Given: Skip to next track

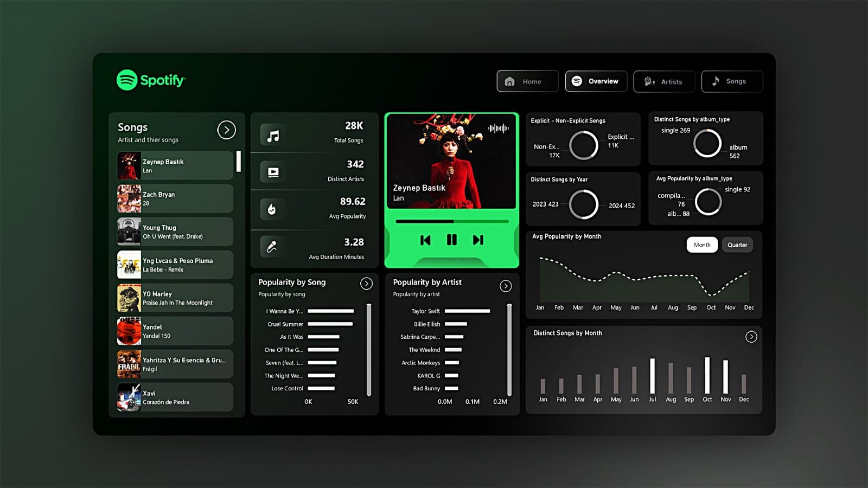Looking at the screenshot, I should tap(478, 240).
